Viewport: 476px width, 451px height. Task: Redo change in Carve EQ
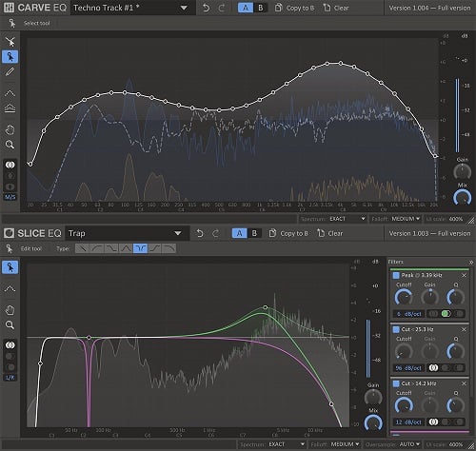coord(222,8)
